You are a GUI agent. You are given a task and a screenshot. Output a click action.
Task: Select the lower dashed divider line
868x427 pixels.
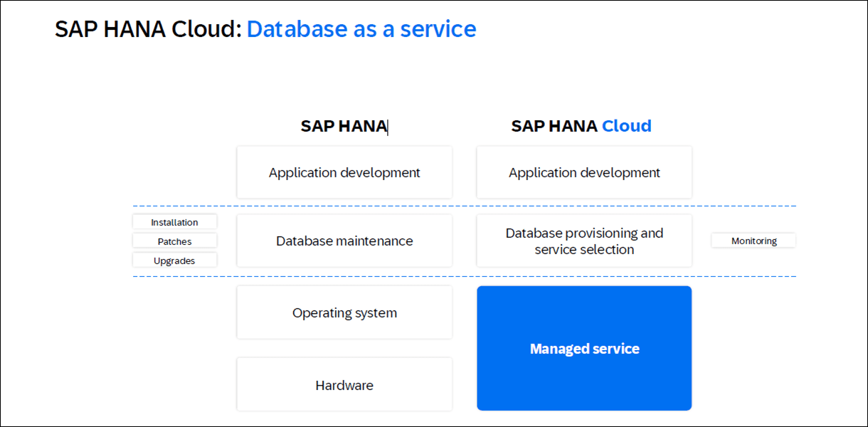pos(462,276)
